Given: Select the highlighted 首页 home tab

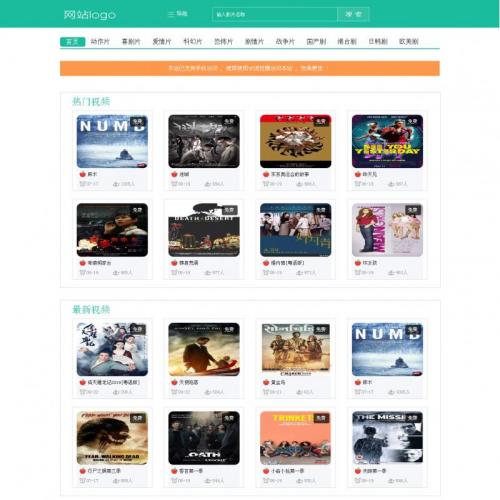Looking at the screenshot, I should (73, 42).
